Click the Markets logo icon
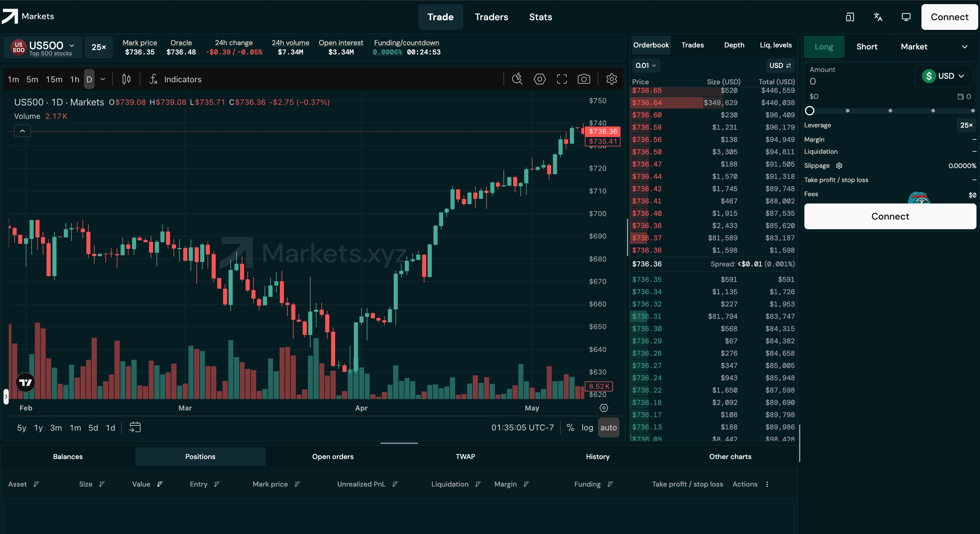Image resolution: width=980 pixels, height=534 pixels. [10, 16]
